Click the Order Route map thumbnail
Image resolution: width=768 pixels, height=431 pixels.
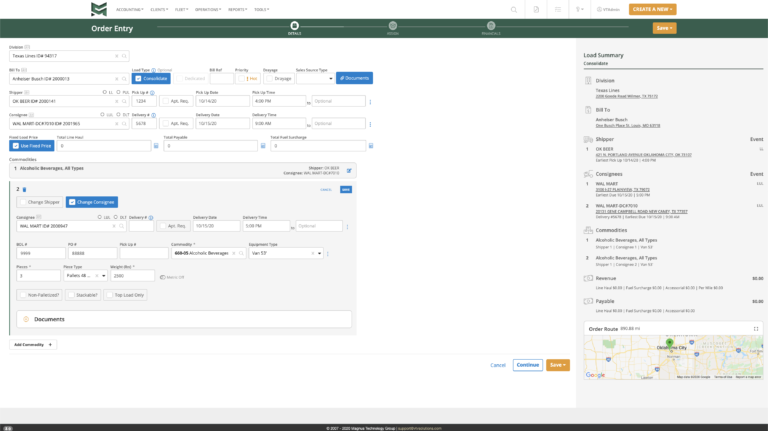(673, 357)
